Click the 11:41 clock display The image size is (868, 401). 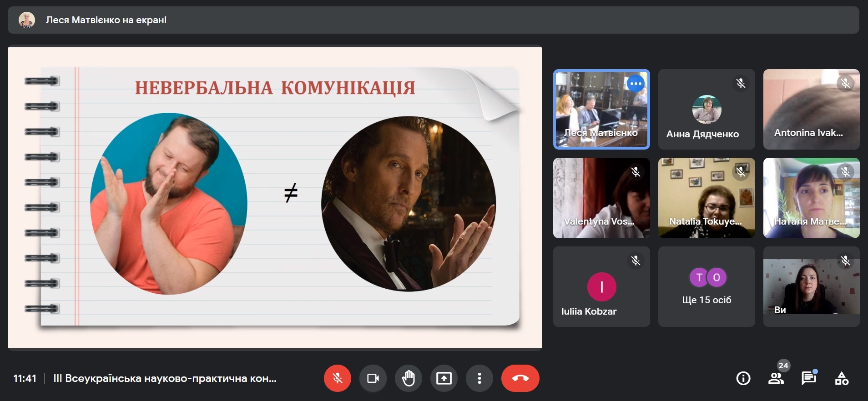25,378
